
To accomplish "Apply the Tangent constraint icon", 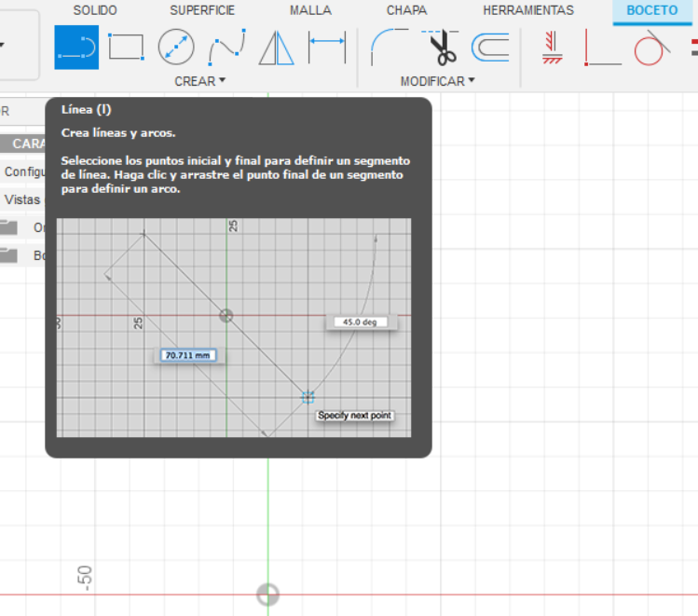I will click(x=652, y=48).
